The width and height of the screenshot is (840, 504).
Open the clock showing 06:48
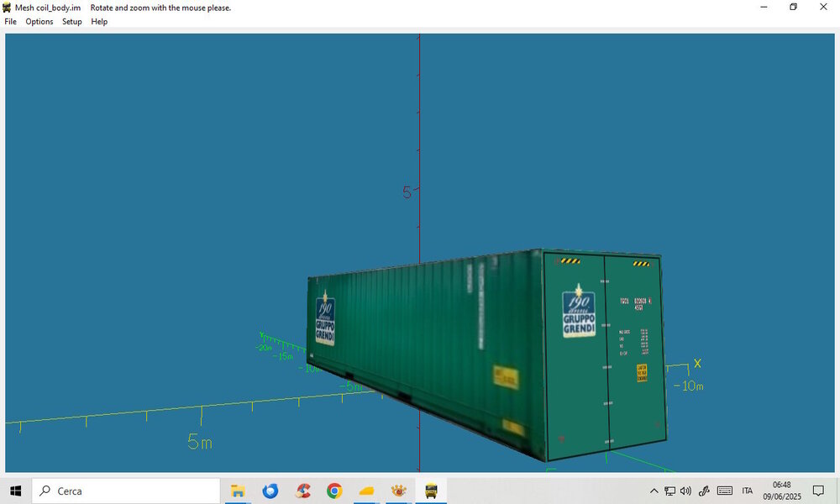pyautogui.click(x=782, y=491)
